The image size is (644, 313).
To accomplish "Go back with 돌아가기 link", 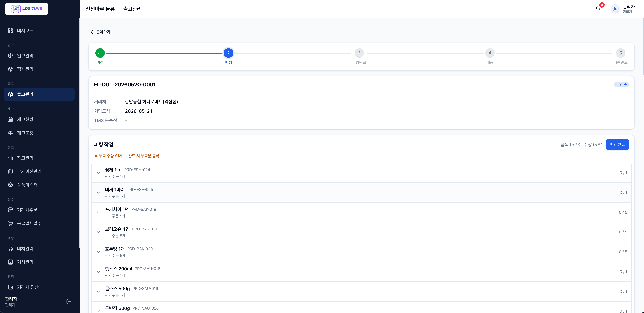I will (100, 32).
